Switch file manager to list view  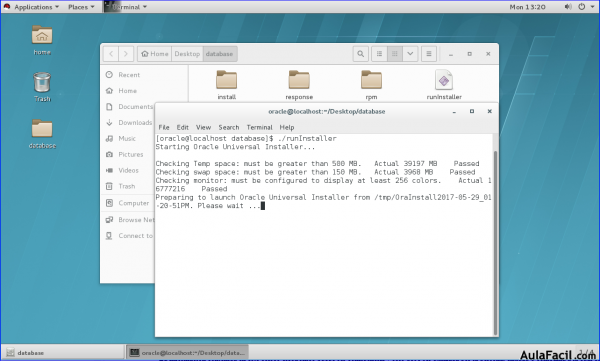tap(379, 54)
